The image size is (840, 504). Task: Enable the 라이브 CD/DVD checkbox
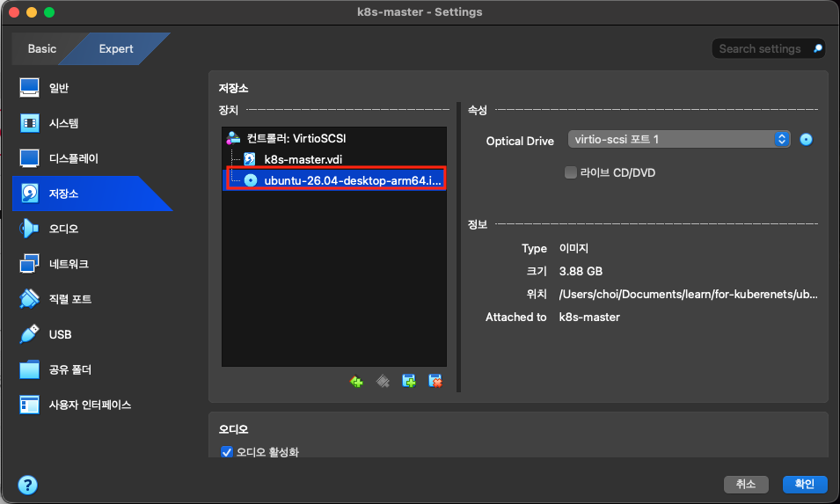(571, 172)
